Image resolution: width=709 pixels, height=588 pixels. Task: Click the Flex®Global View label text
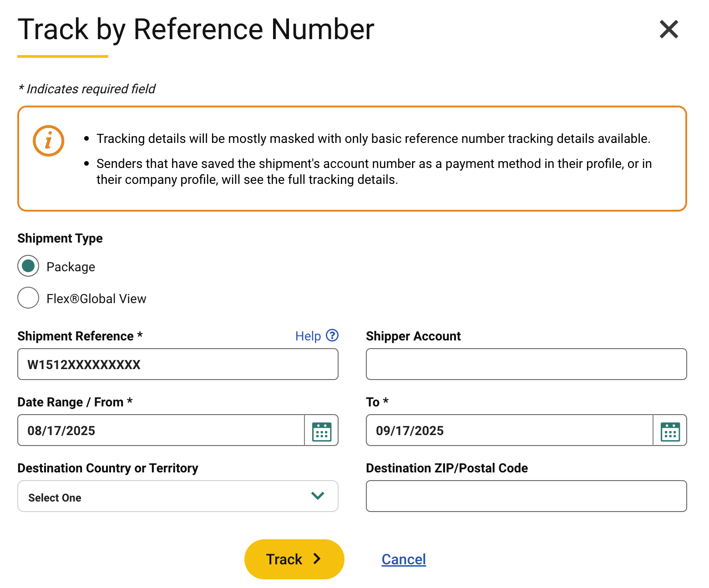coord(96,299)
